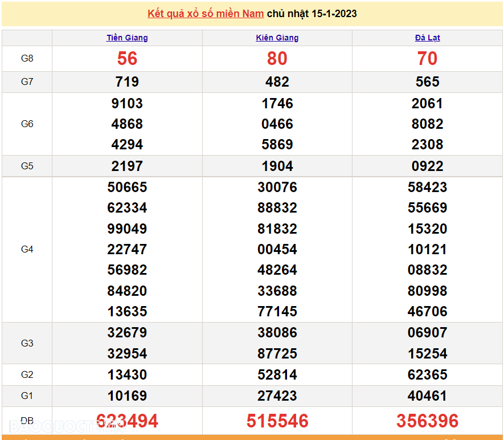Click Kiên Giang special prize 515546
Image resolution: width=504 pixels, height=440 pixels.
277,421
